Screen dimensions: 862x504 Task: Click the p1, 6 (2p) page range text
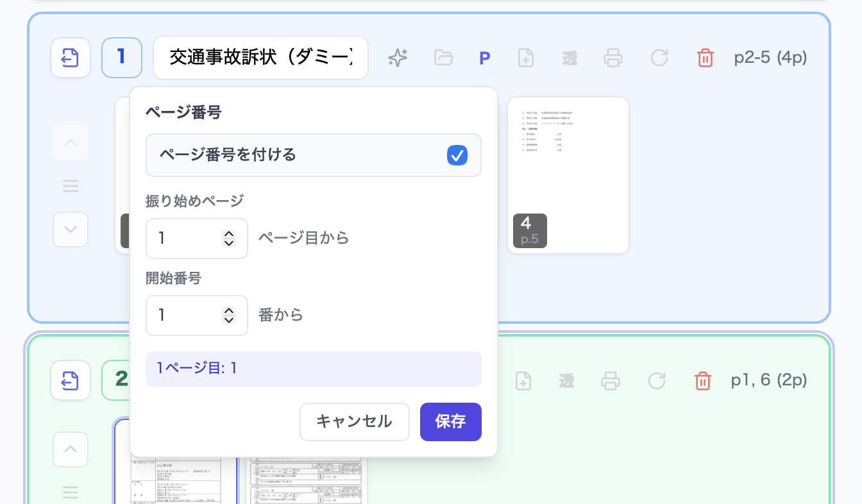pos(770,381)
